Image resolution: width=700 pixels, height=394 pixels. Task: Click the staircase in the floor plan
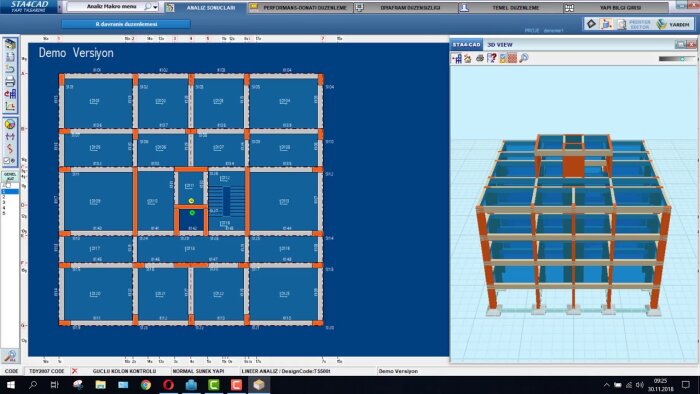click(x=226, y=202)
